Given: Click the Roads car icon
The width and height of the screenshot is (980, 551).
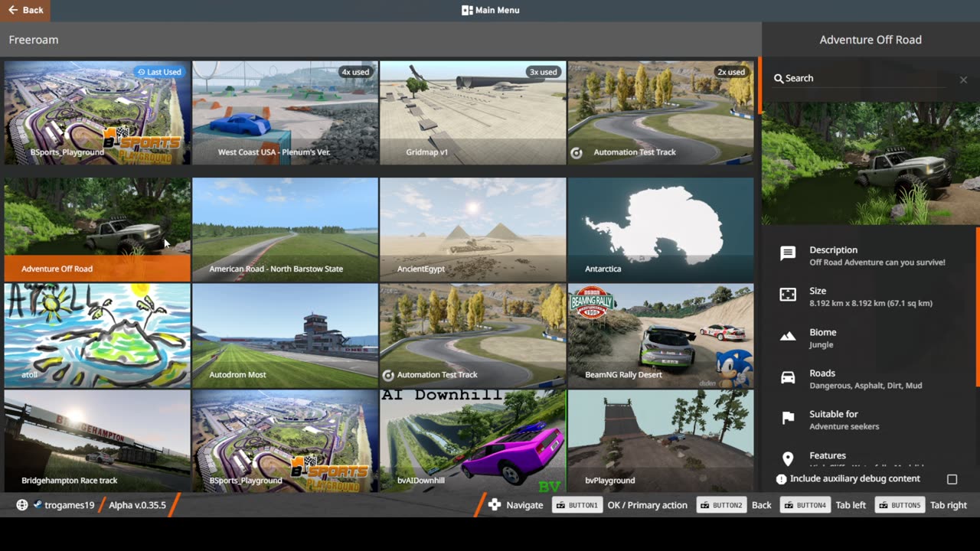Looking at the screenshot, I should 788,378.
